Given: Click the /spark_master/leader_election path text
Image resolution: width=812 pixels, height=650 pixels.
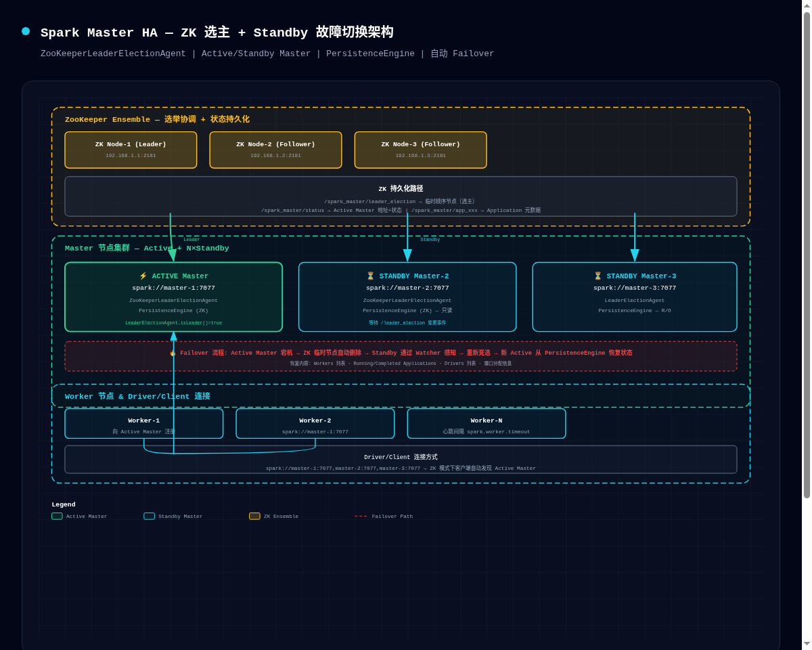Looking at the screenshot, I should [x=400, y=201].
